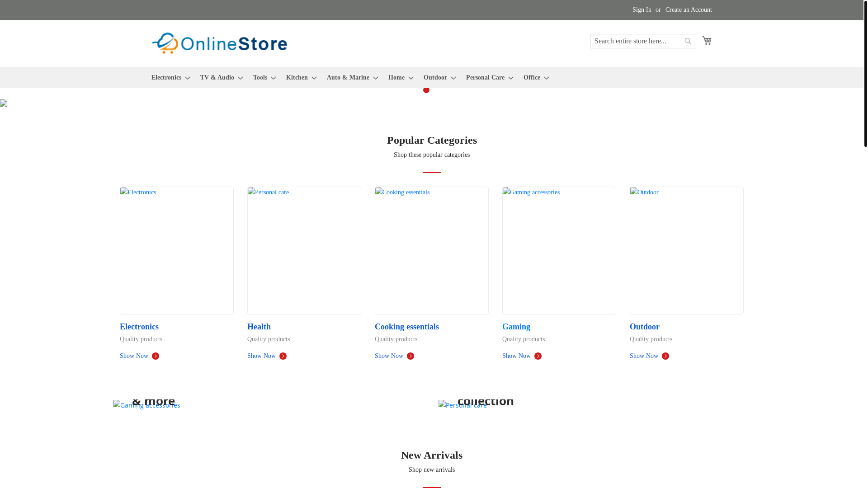Viewport: 868px width, 488px height.
Task: Select the red carousel slide dot
Action: coord(426,90)
